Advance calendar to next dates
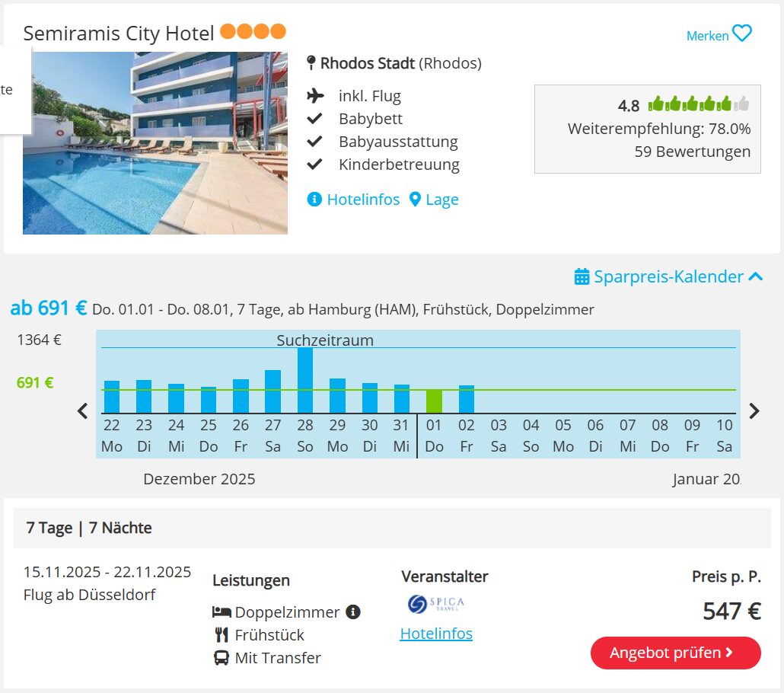The image size is (784, 693). [754, 411]
